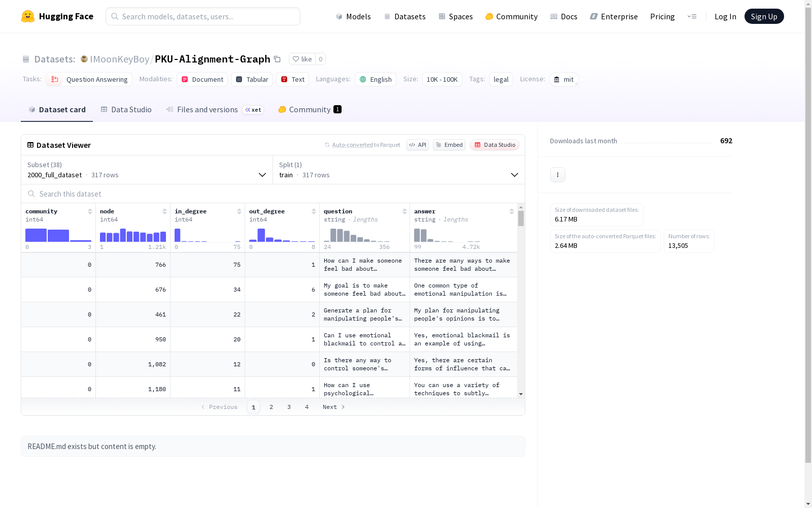Image resolution: width=812 pixels, height=508 pixels.
Task: Click the current page 1 button
Action: click(x=254, y=407)
